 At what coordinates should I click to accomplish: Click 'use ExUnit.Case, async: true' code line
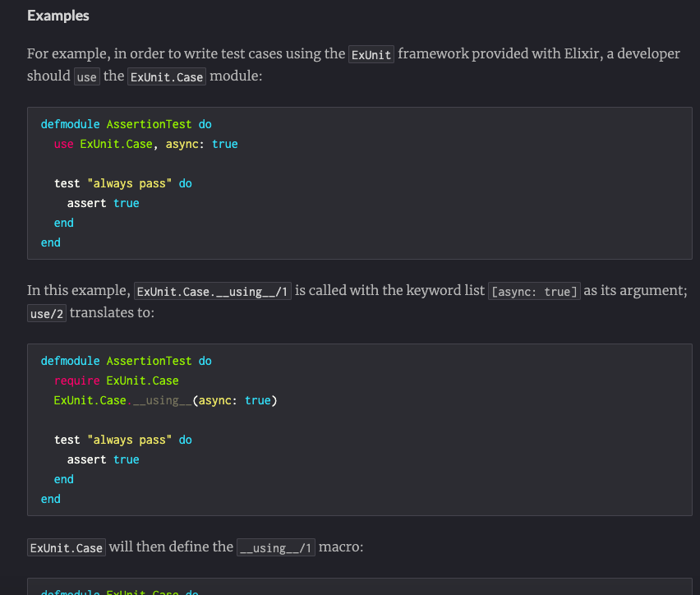(146, 145)
